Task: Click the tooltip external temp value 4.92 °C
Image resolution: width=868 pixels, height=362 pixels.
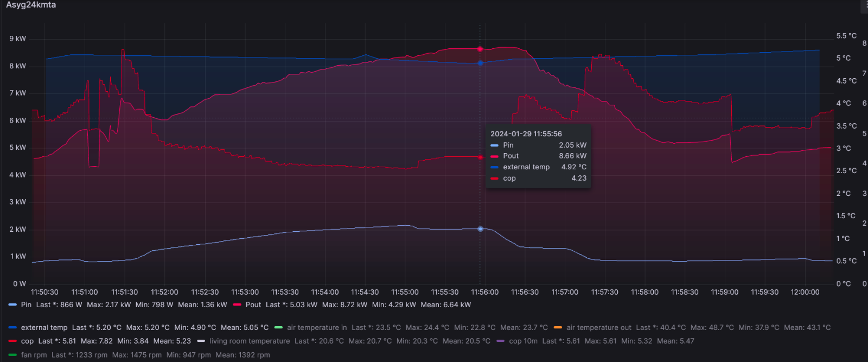Action: 574,167
